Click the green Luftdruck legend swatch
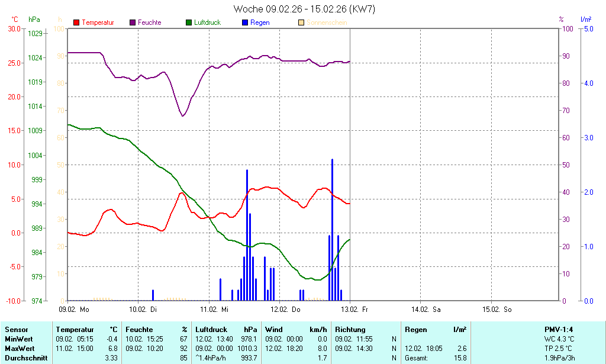 pyautogui.click(x=189, y=22)
